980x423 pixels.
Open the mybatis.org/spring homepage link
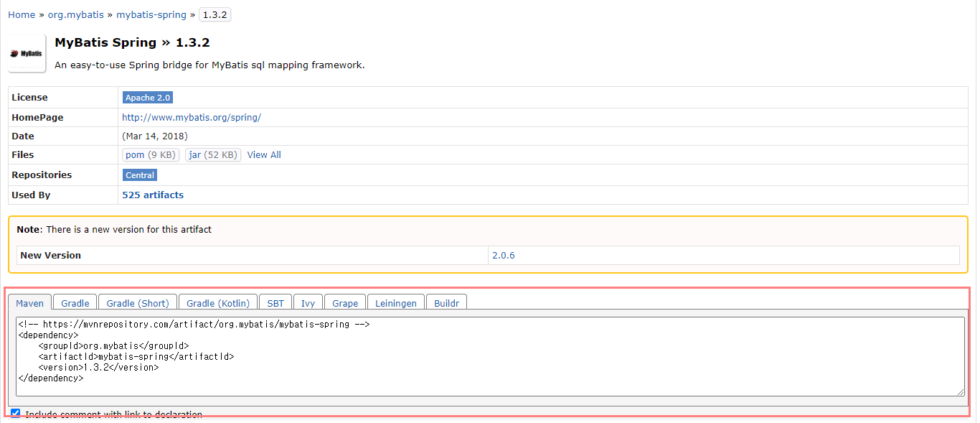[x=192, y=117]
